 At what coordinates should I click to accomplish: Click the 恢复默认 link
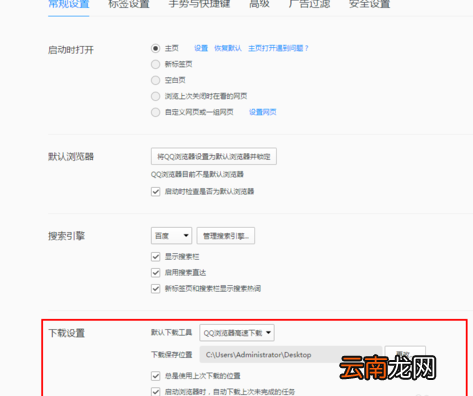228,48
